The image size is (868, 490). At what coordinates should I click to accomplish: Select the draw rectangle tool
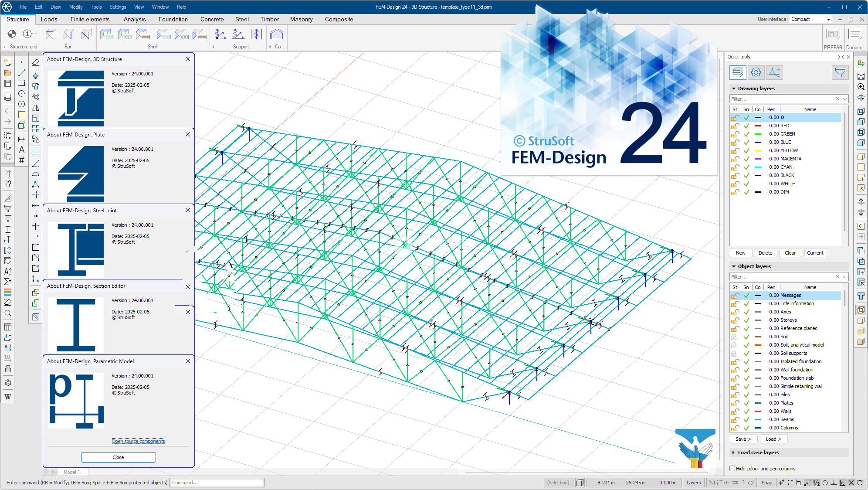pos(22,83)
